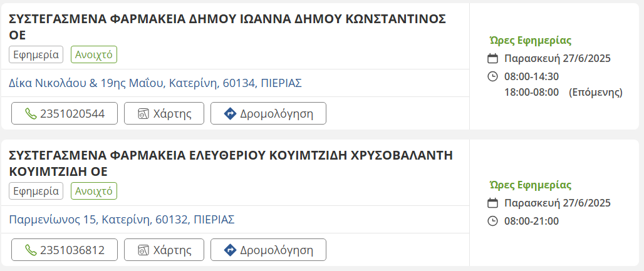Click calendar icon in first pharmacy's duty hours
The image size is (644, 271).
coord(493,59)
